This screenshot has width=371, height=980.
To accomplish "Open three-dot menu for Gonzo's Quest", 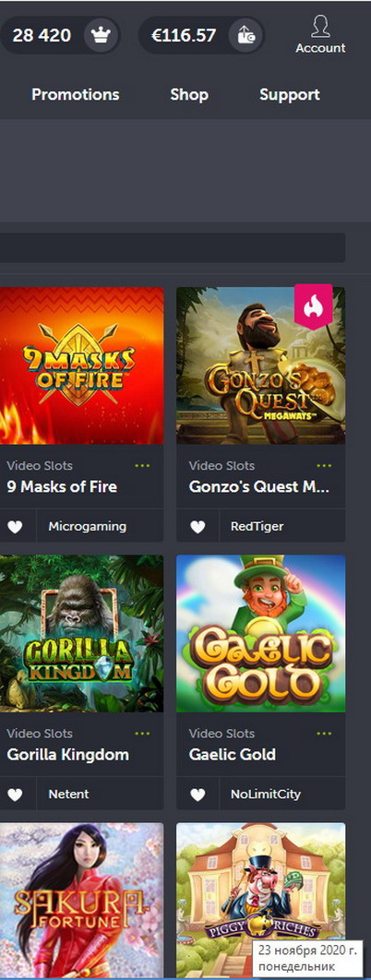I will [x=324, y=466].
